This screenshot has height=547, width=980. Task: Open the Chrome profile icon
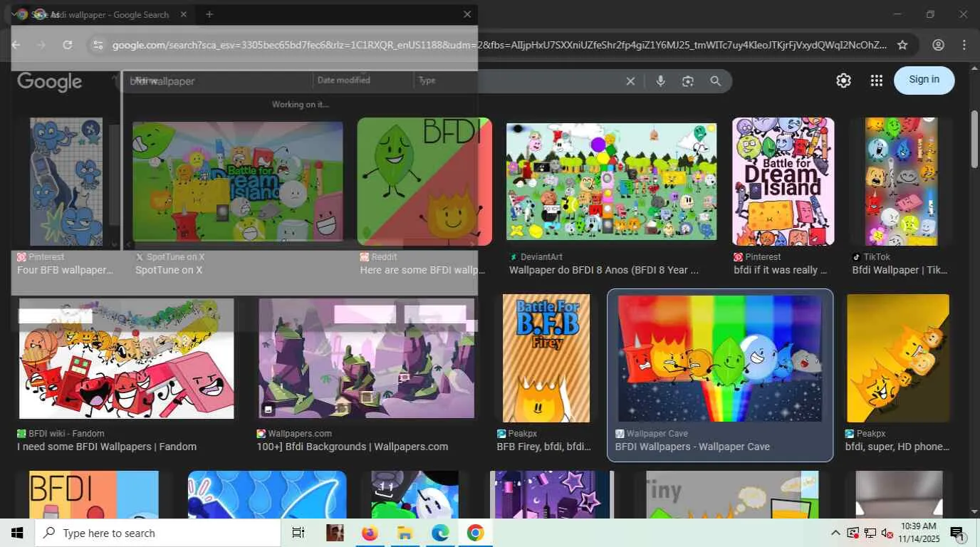click(x=938, y=45)
